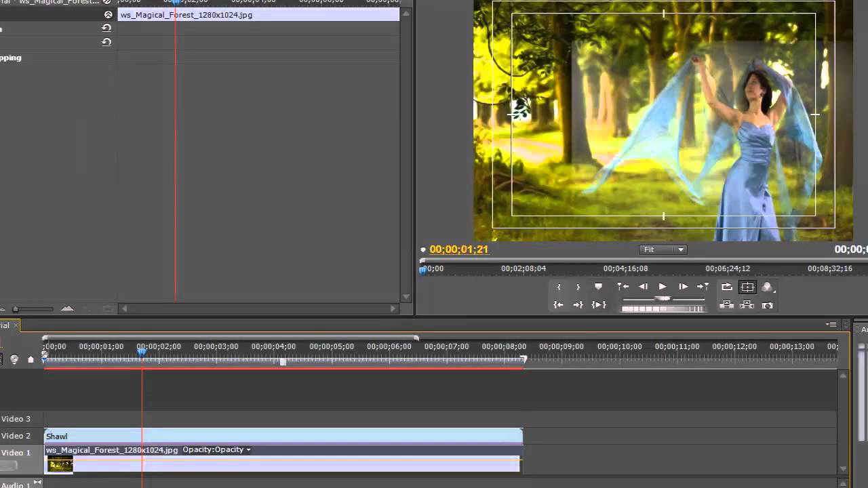The image size is (868, 488).
Task: Add an unnumbered marker in Program Monitor
Action: [598, 287]
